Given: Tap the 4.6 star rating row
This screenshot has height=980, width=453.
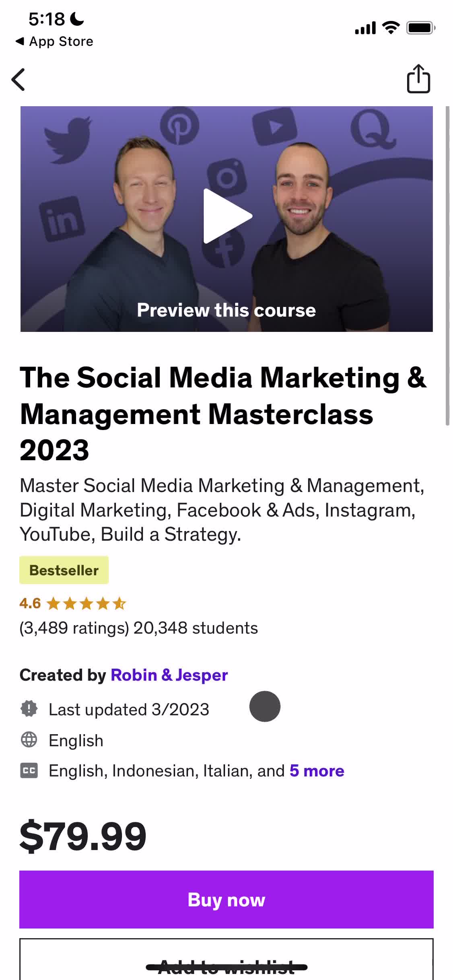Looking at the screenshot, I should (73, 603).
